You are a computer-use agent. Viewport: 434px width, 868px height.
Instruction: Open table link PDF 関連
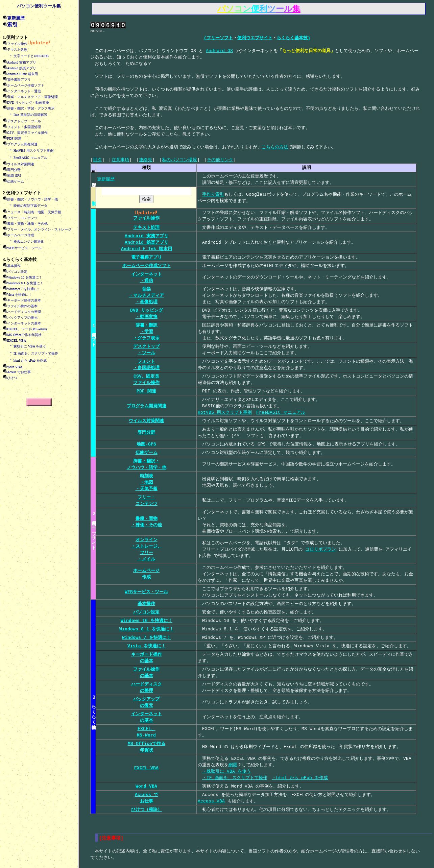146,391
